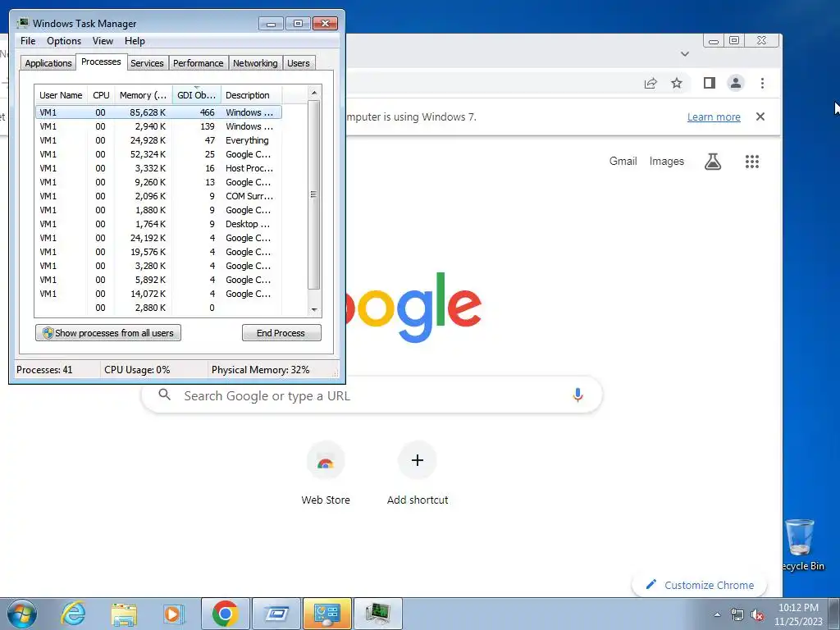This screenshot has width=840, height=630.
Task: Sort processes by Memory column header
Action: click(143, 95)
